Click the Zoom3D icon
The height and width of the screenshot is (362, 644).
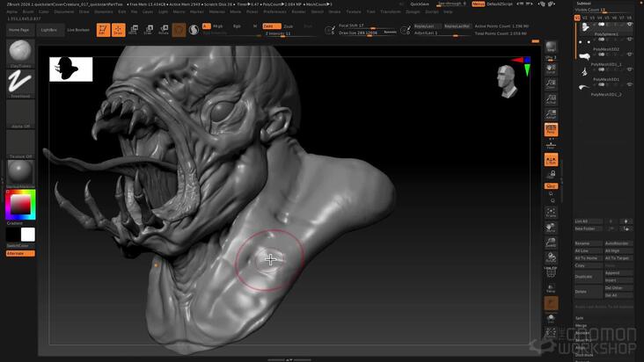click(x=551, y=243)
